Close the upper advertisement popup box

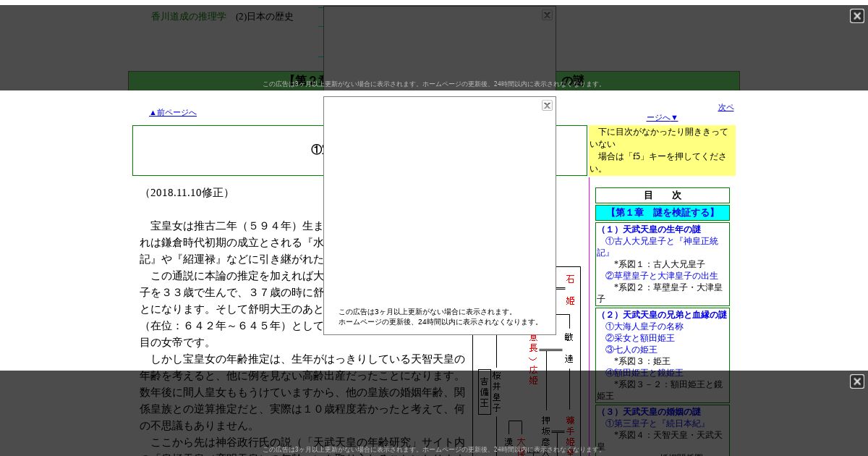[547, 15]
